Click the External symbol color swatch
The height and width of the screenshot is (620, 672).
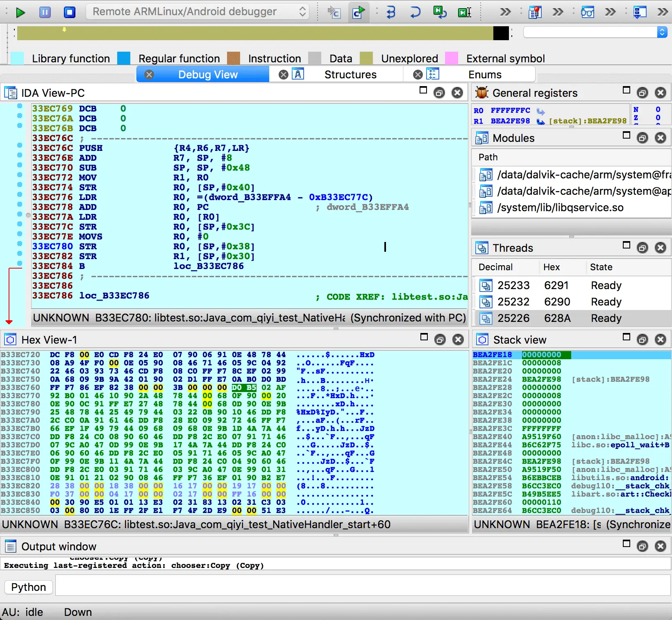[452, 58]
